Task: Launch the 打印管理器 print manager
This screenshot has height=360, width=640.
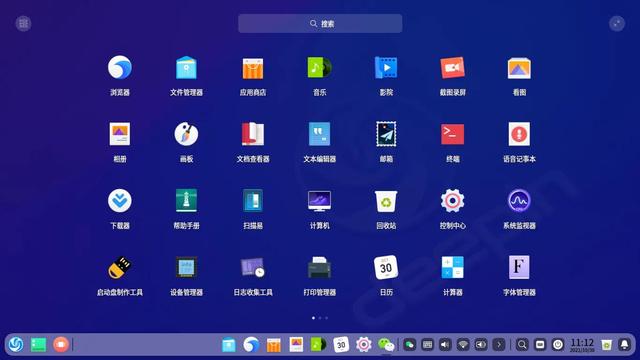Action: 320,267
